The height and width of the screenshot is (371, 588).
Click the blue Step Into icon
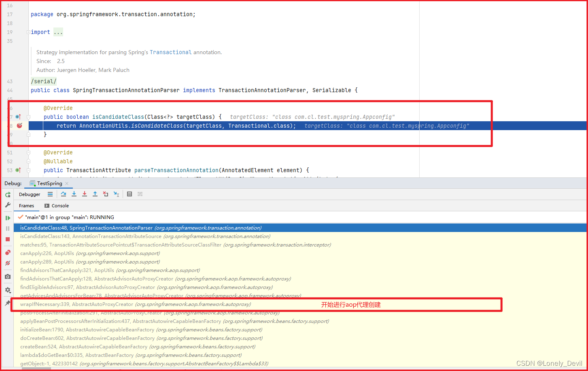pyautogui.click(x=74, y=194)
